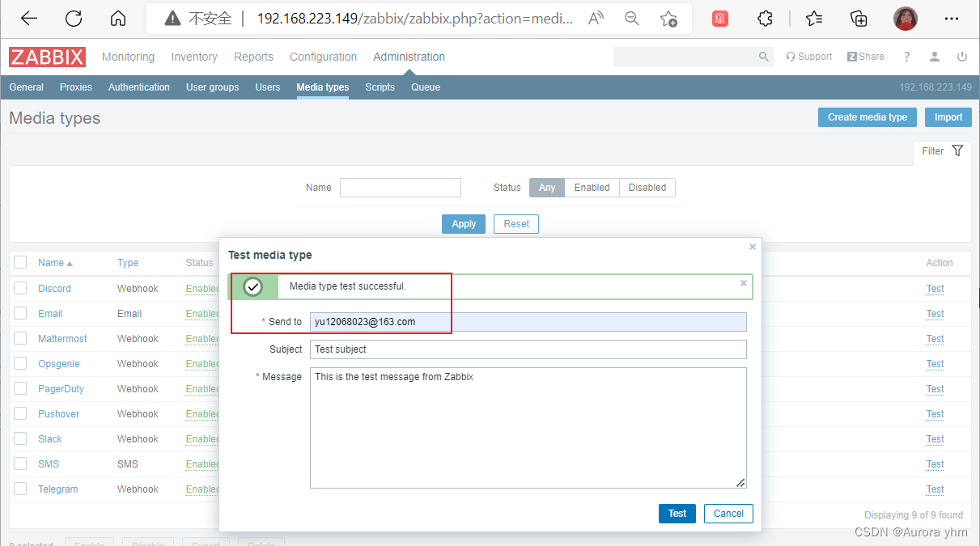
Task: Switch to the Scripts submenu
Action: click(x=380, y=87)
